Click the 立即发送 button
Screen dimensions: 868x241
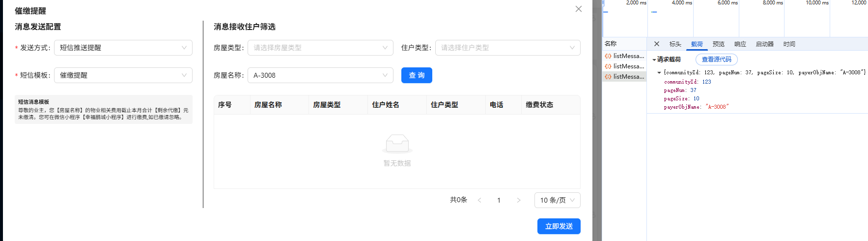tap(559, 226)
